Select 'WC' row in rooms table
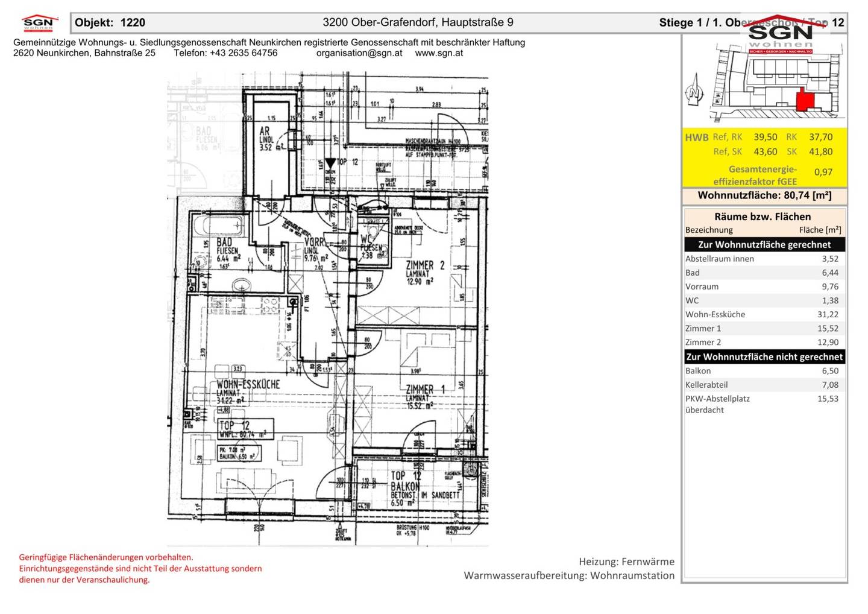This screenshot has width=868, height=614. (x=764, y=300)
